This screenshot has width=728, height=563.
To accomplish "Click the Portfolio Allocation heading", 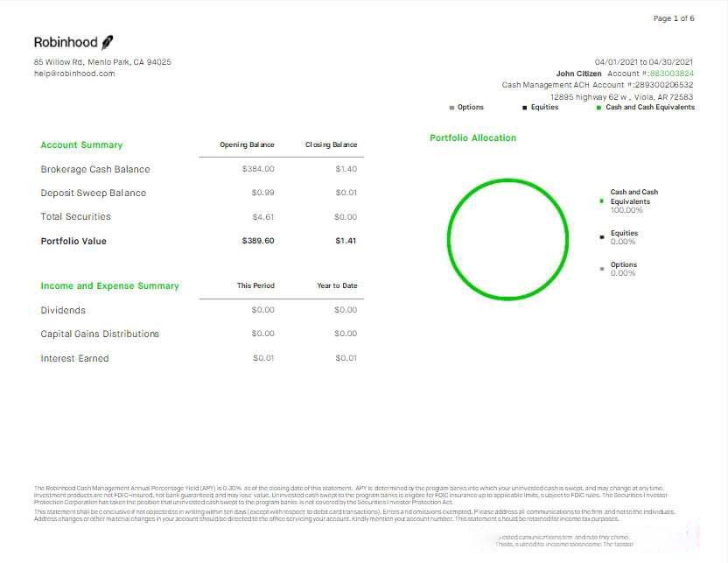I will point(472,138).
